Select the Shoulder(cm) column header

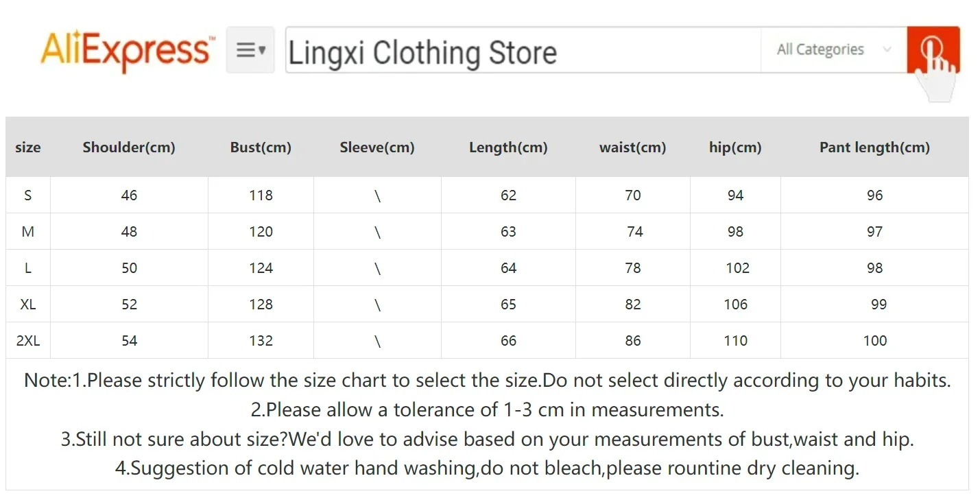tap(129, 147)
